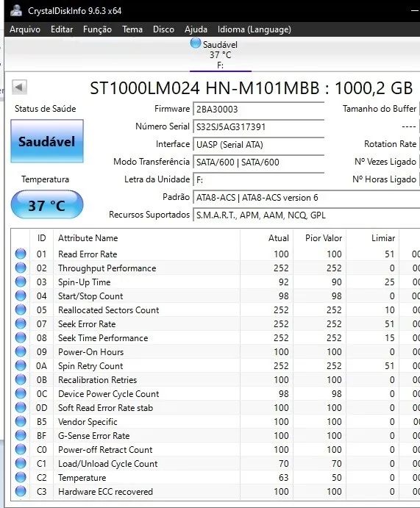Click status circle for Power-off Retract Count
Viewport: 420px width, 508px height.
tap(21, 449)
